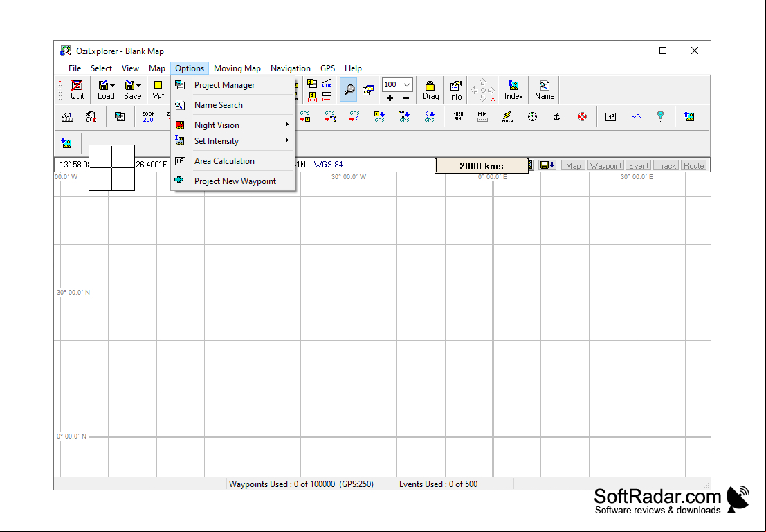Click the anchor alarm icon

(x=556, y=117)
